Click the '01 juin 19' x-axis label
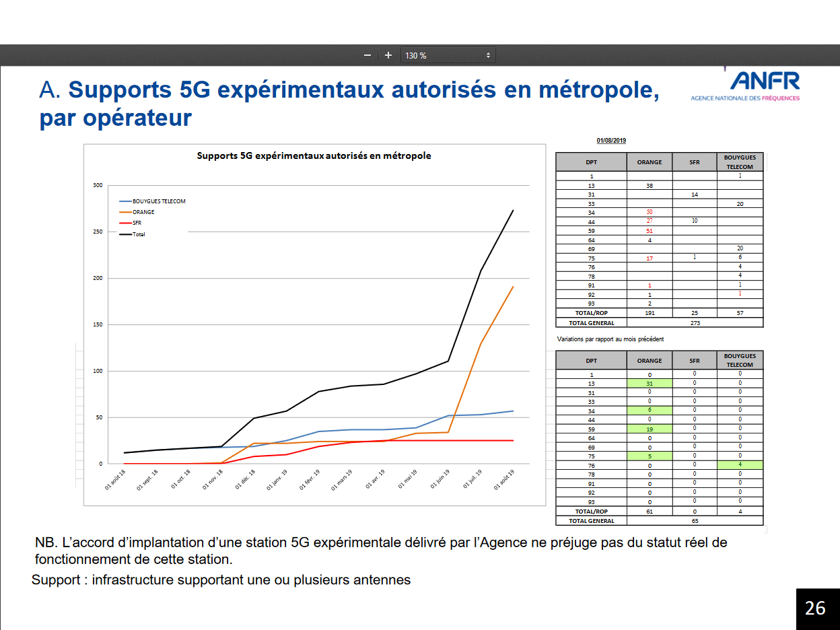 click(x=440, y=480)
